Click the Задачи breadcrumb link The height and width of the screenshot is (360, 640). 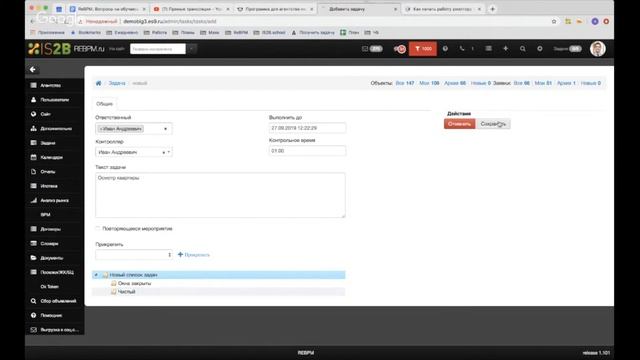(x=117, y=83)
